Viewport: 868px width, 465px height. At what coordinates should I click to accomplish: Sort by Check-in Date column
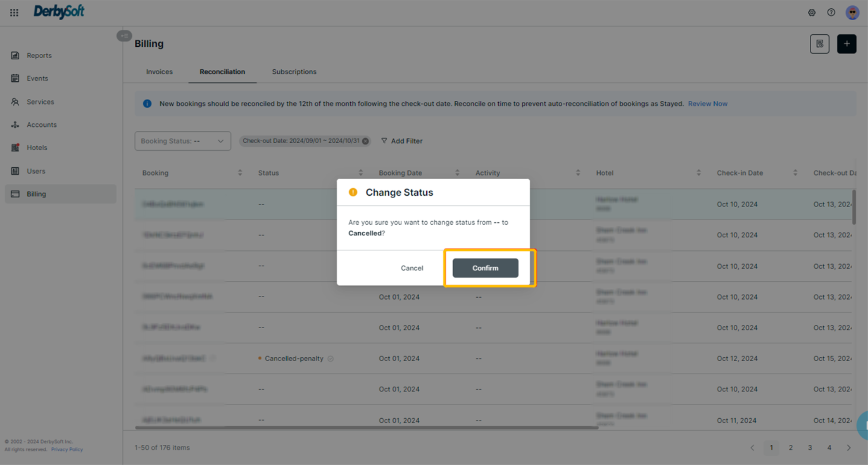click(795, 173)
